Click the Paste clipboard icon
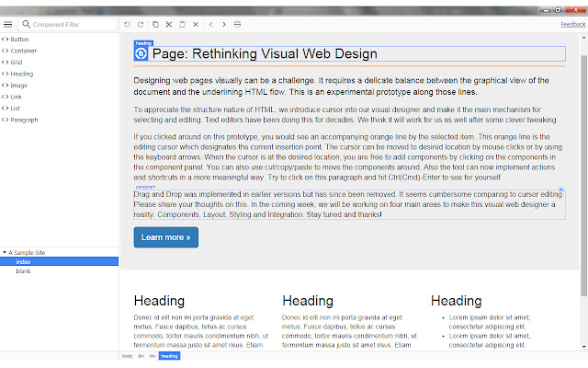This screenshot has height=368, width=588. 182,24
